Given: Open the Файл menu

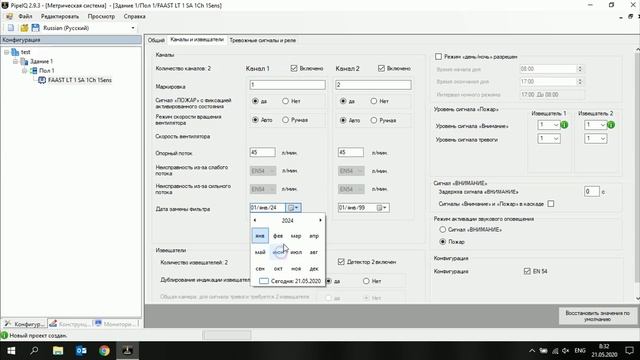Looking at the screenshot, I should click(25, 16).
